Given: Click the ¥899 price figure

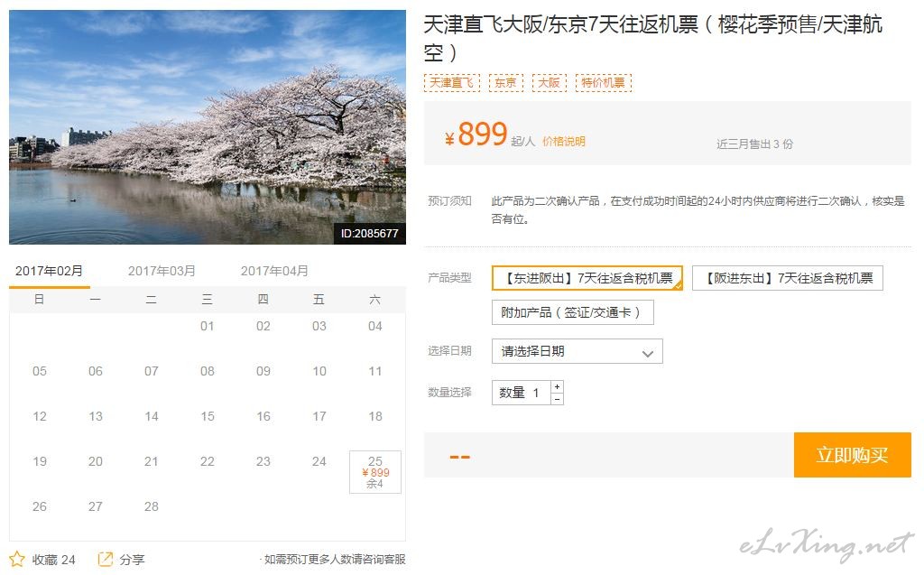Looking at the screenshot, I should coord(476,134).
